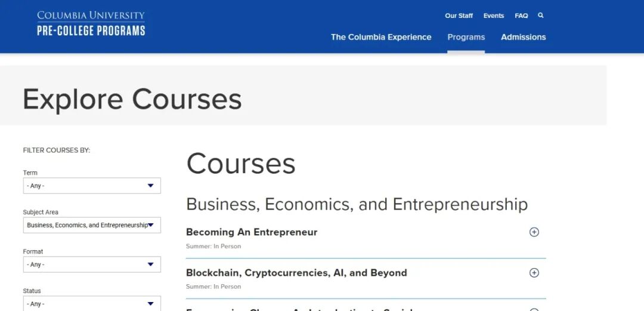Click the Columbia University Pre-College Programs logo
Image resolution: width=644 pixels, height=311 pixels.
91,23
